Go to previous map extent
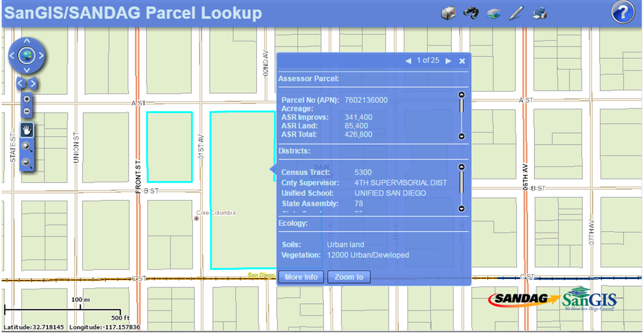Viewport: 644px width, 334px height. [21, 84]
